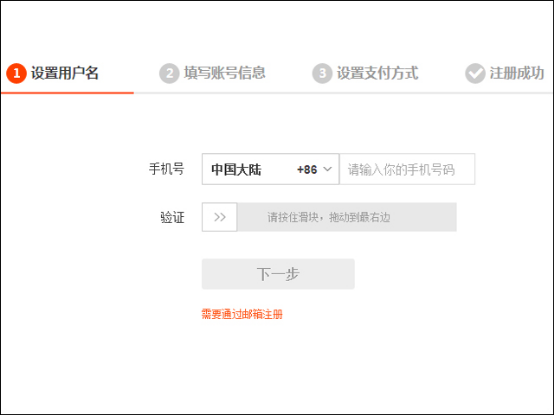
Task: Expand the chevron arrow next to +86
Action: (328, 169)
